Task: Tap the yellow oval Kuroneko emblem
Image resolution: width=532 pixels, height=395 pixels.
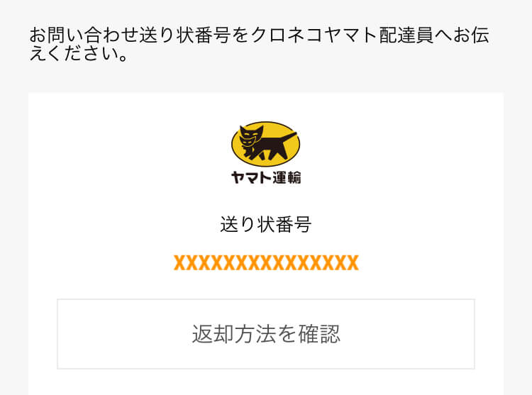Action: click(x=266, y=144)
